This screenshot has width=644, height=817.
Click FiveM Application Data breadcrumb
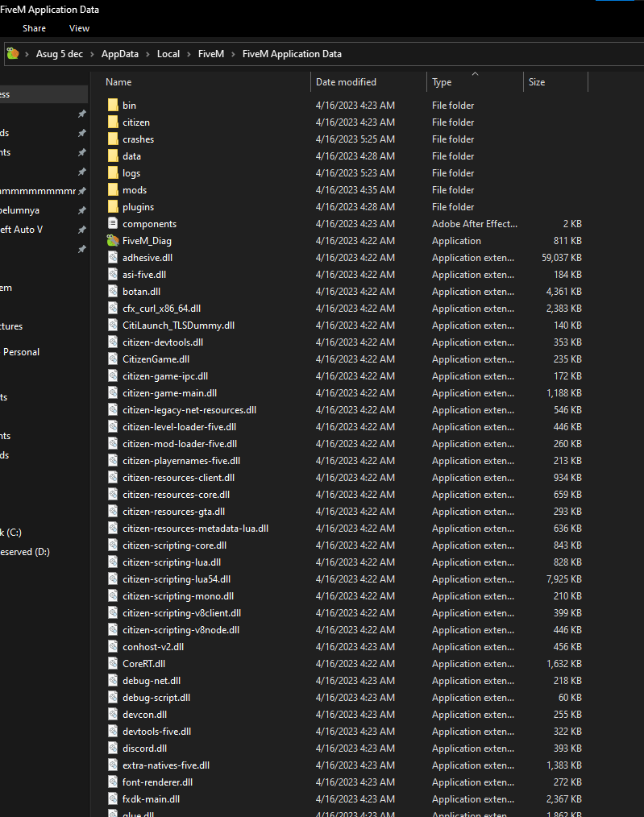(x=292, y=54)
